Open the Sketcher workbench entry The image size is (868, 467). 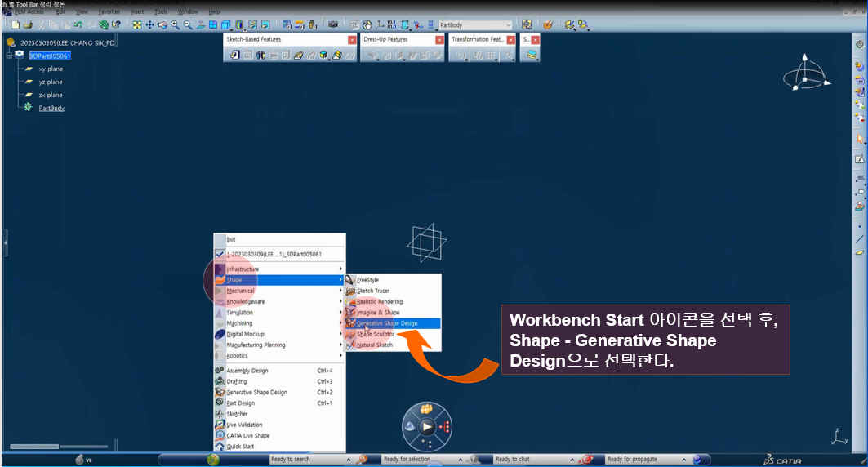pos(279,414)
